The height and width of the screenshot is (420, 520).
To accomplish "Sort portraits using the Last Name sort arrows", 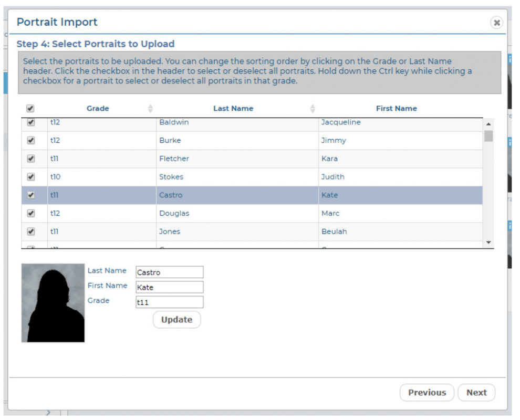I will [x=313, y=109].
